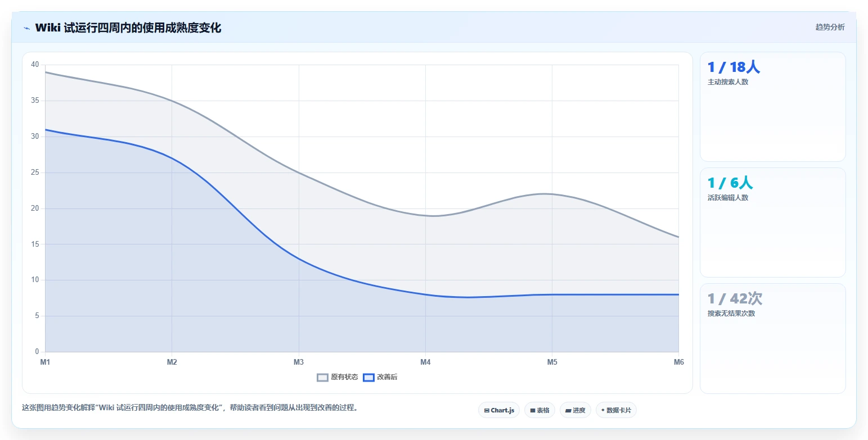Click the 活跃编辑人数 label
Image resolution: width=868 pixels, height=440 pixels.
pyautogui.click(x=728, y=198)
